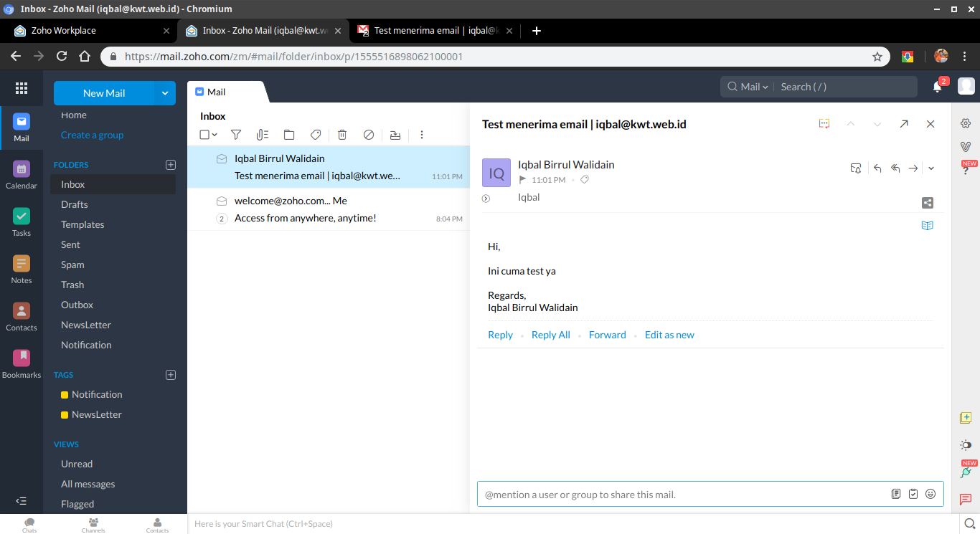Flag the email from Iqbal
The height and width of the screenshot is (534, 980).
coord(523,180)
